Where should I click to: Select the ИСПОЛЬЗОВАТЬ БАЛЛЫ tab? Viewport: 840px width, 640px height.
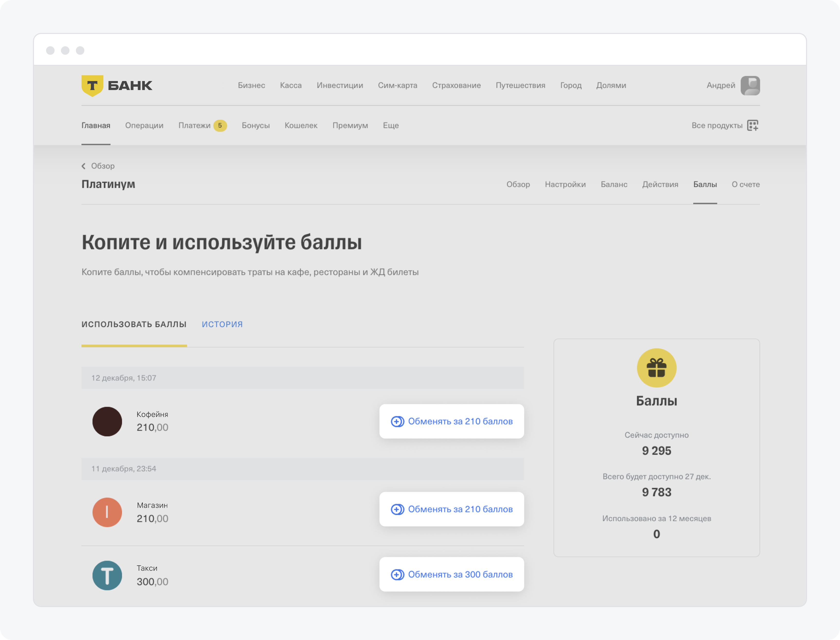(134, 324)
